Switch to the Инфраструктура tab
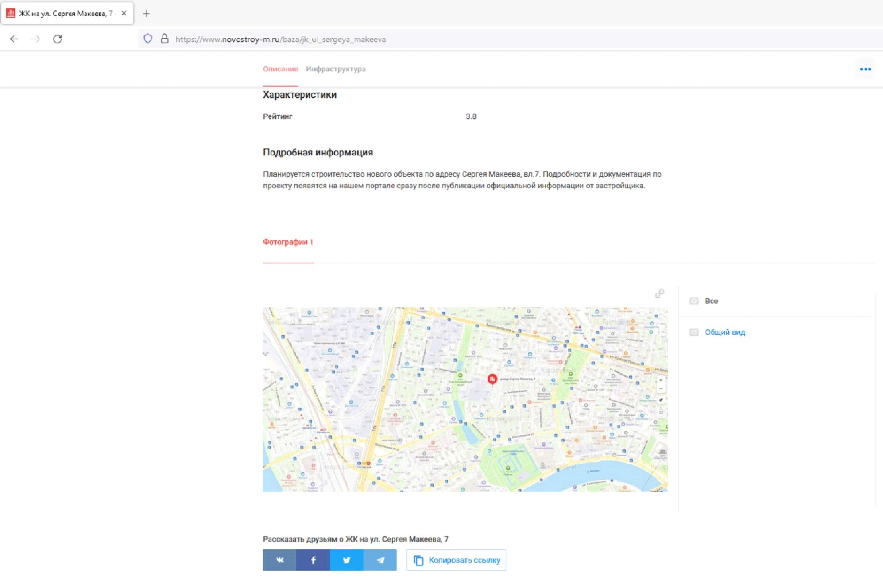This screenshot has height=588, width=883. point(336,69)
